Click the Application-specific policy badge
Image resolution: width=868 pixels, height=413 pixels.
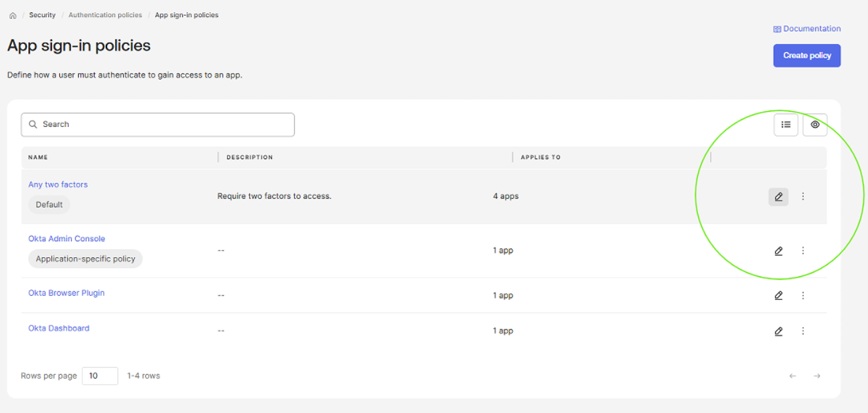click(85, 259)
